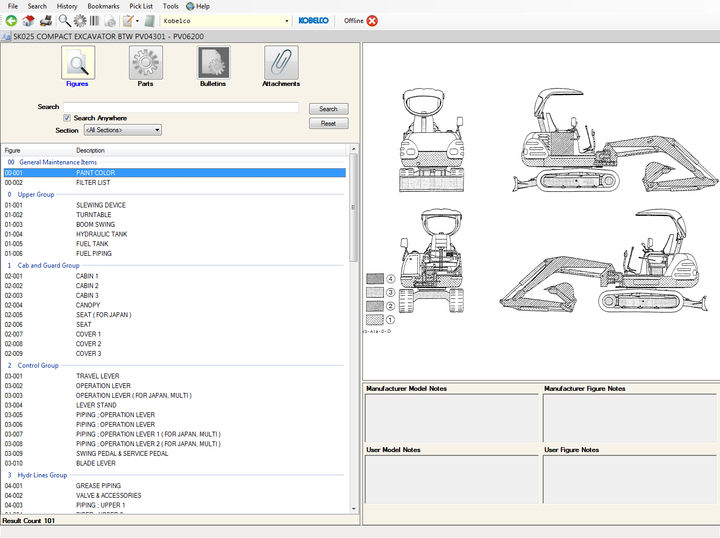Viewport: 720px width, 538px height.
Task: Click the paint color swatch numbered 4
Action: tap(375, 279)
